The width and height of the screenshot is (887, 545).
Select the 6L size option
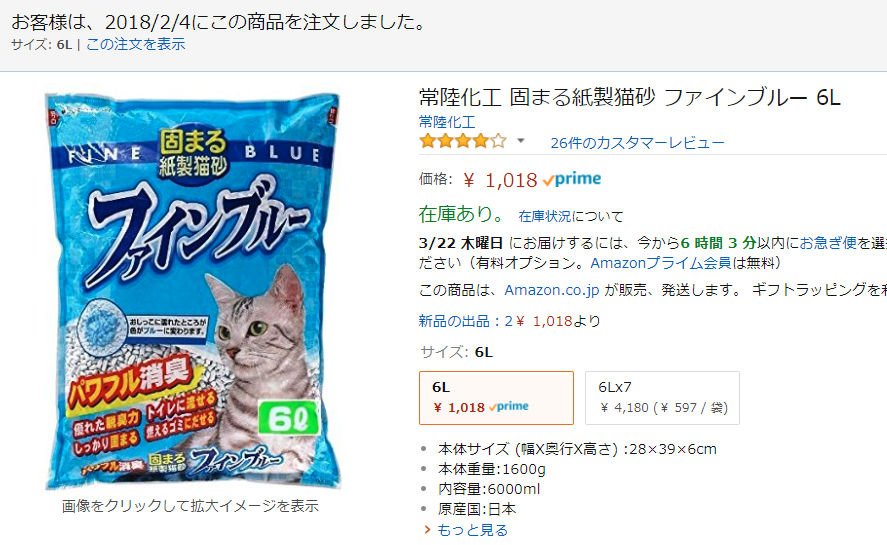coord(496,397)
